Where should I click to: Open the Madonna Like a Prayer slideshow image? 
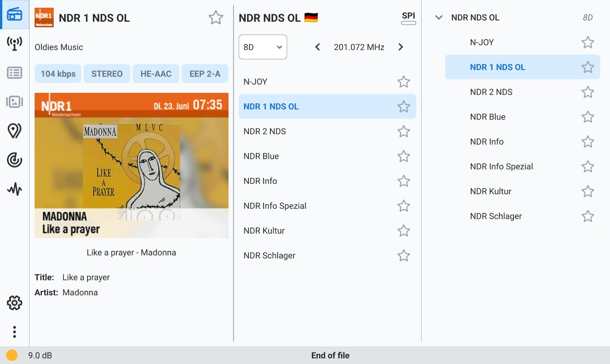(132, 166)
